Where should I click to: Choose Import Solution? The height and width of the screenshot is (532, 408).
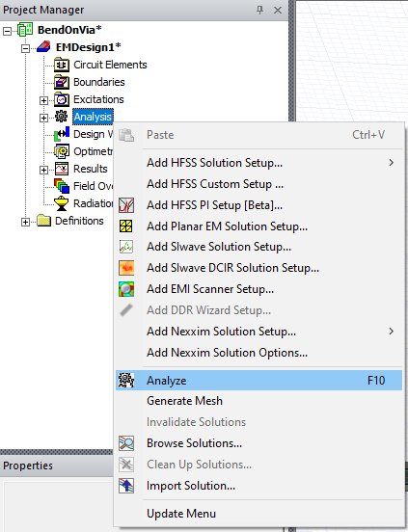pyautogui.click(x=259, y=486)
